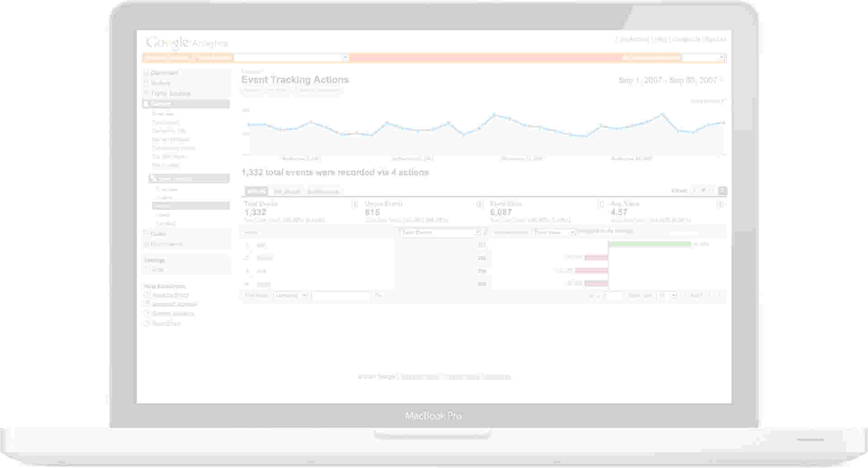Open About this Report help link
Screen dimensions: 868x468
[170, 295]
